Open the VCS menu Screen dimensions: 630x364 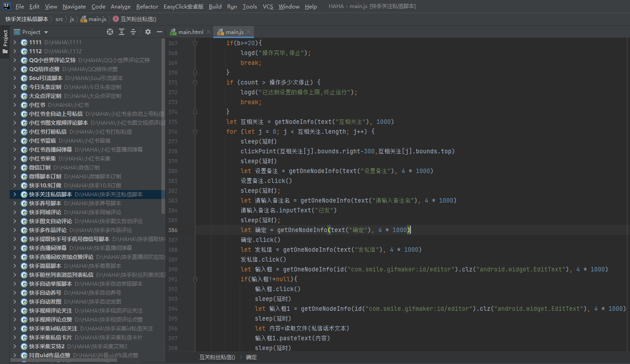click(x=268, y=6)
